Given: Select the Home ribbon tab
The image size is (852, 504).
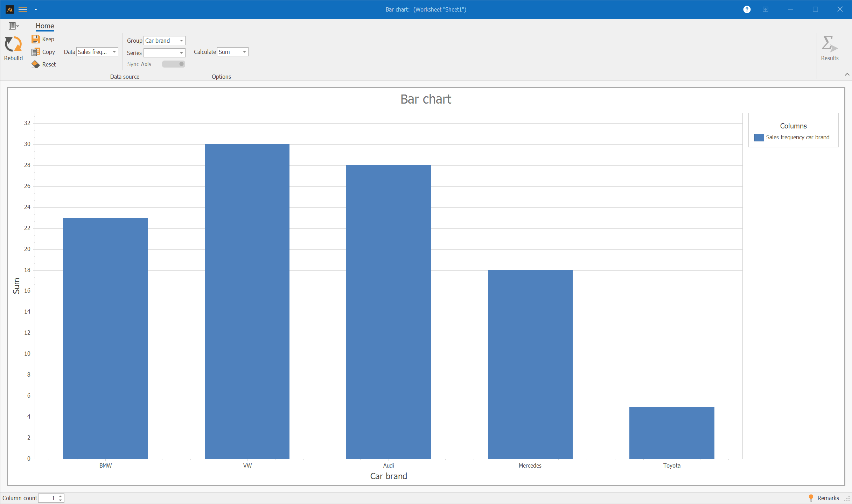Looking at the screenshot, I should (x=45, y=26).
